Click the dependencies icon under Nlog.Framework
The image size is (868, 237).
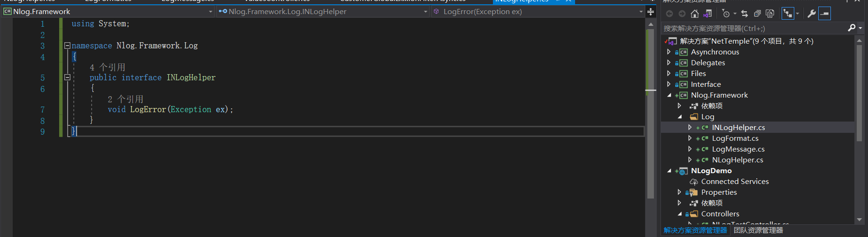(x=694, y=106)
